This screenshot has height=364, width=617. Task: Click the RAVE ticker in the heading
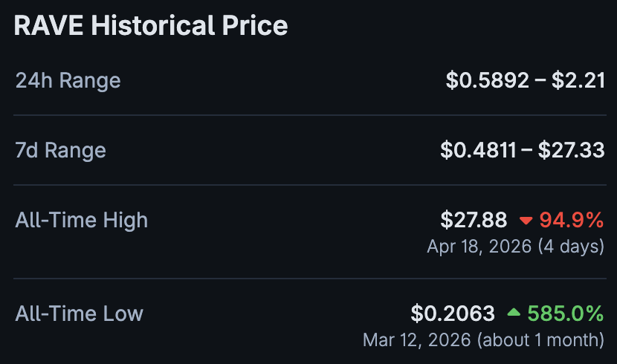point(48,26)
